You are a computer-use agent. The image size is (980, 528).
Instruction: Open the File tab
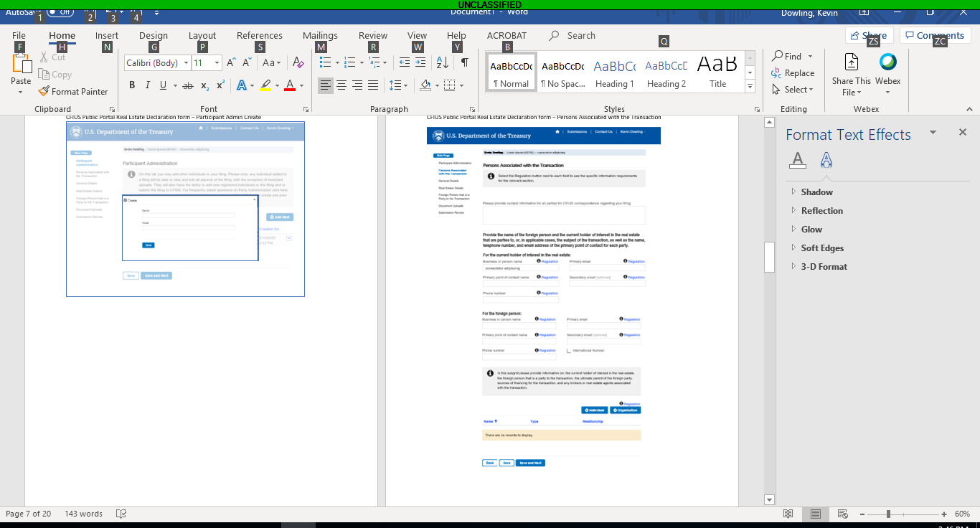tap(19, 35)
